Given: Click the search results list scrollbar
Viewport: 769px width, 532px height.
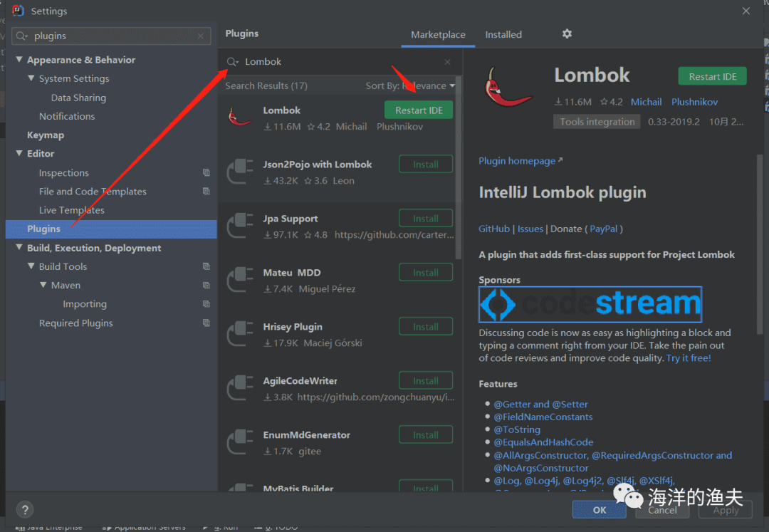Looking at the screenshot, I should pyautogui.click(x=459, y=167).
